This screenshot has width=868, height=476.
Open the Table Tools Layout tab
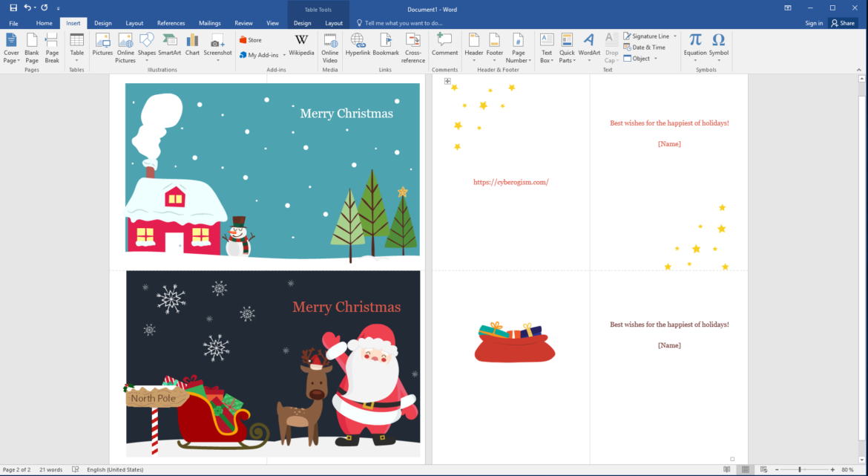(x=333, y=23)
